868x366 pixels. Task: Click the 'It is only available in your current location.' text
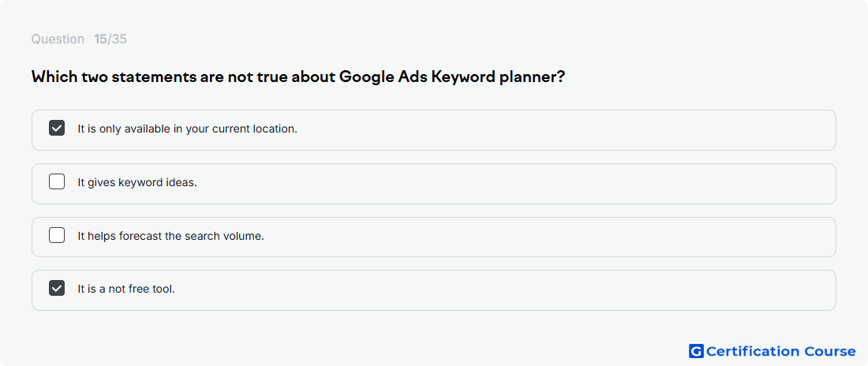point(188,129)
